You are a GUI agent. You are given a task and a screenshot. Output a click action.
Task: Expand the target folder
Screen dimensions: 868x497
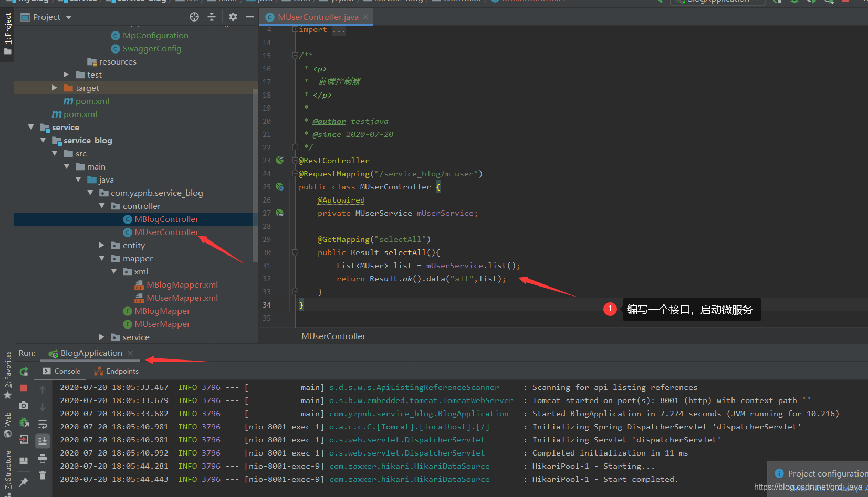click(54, 88)
